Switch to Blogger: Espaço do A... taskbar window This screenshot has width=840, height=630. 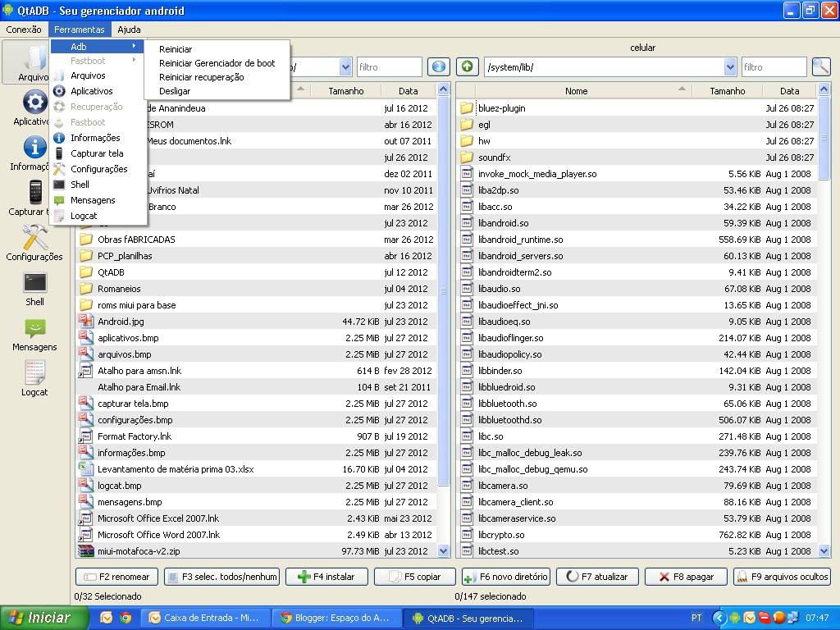[336, 618]
